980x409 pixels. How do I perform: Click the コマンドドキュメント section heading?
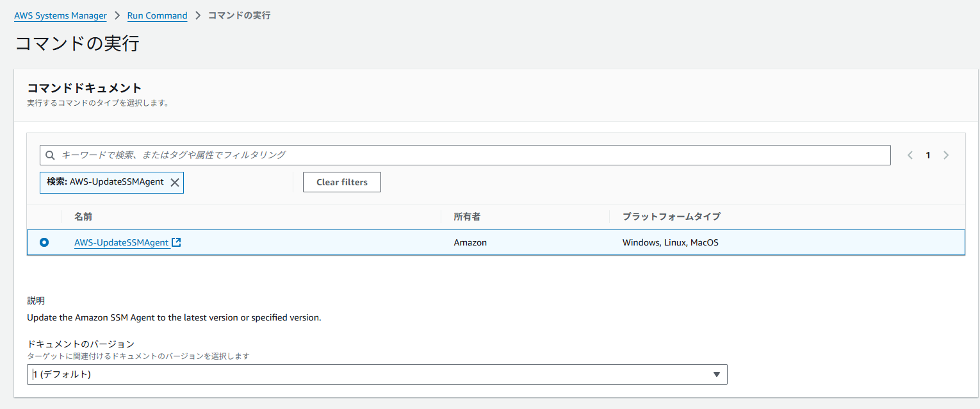[85, 88]
